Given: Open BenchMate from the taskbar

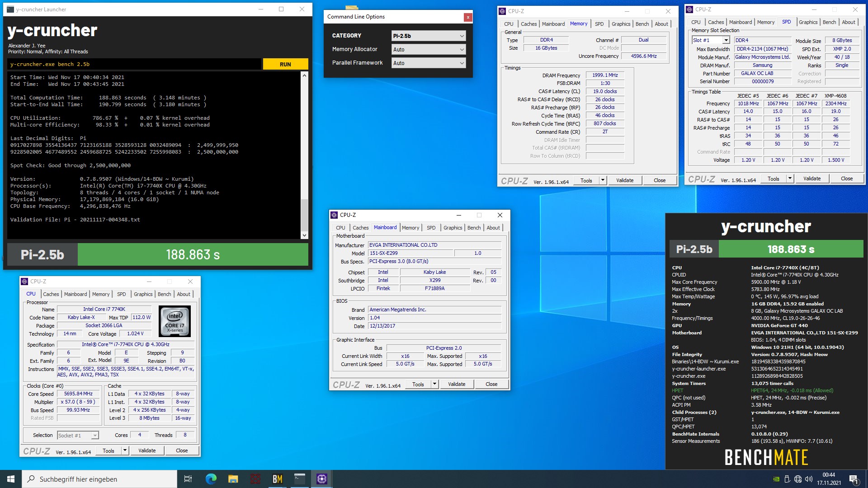Looking at the screenshot, I should (278, 479).
